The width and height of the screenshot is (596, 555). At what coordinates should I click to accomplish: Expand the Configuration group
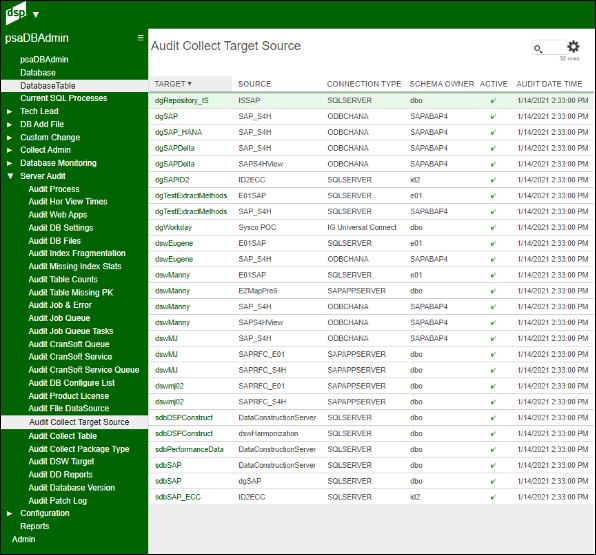coord(10,514)
